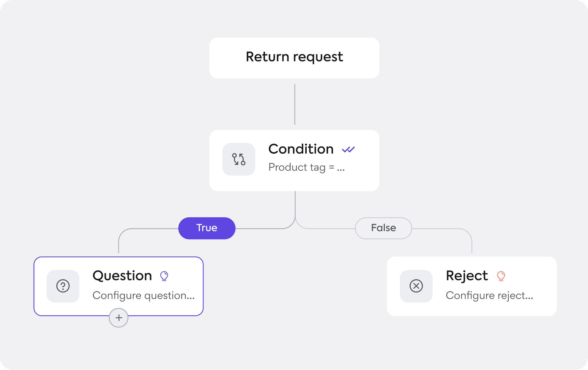588x370 pixels.
Task: Click connector between Return request and Condition
Action: [x=295, y=104]
